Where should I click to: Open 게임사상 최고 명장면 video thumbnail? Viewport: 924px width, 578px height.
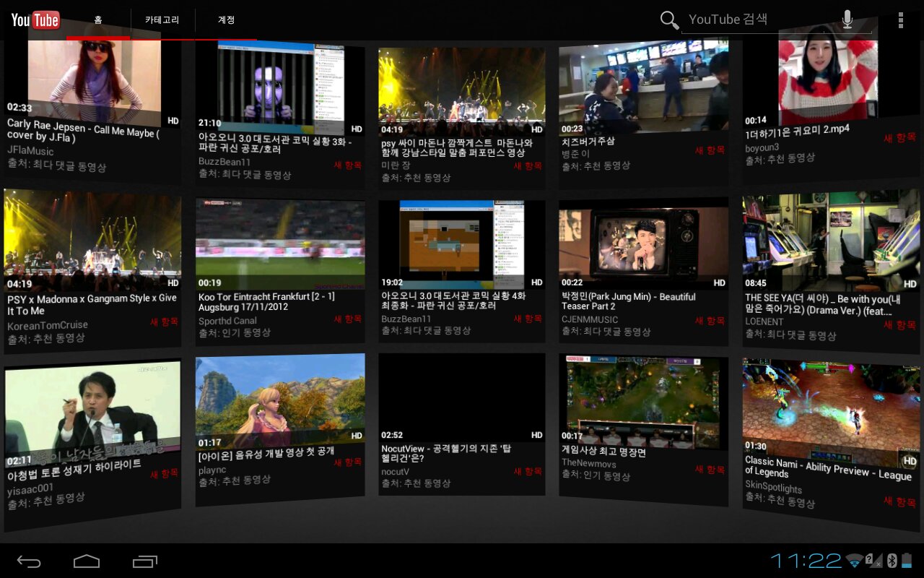coord(643,400)
